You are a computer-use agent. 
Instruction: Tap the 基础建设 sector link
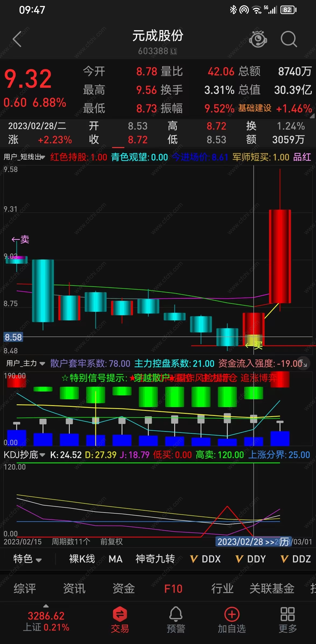click(255, 108)
